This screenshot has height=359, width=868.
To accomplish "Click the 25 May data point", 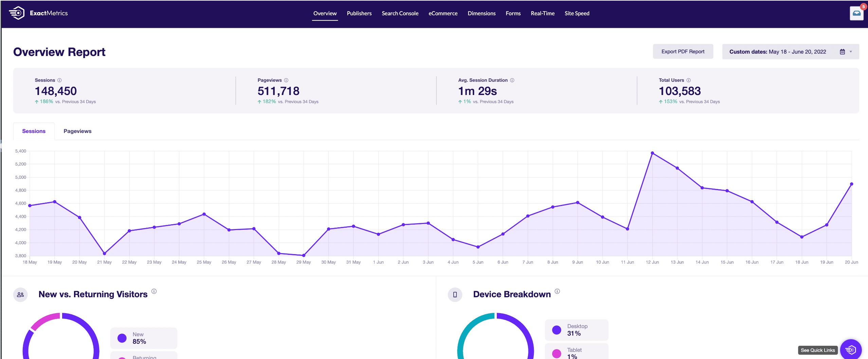I will (x=204, y=214).
